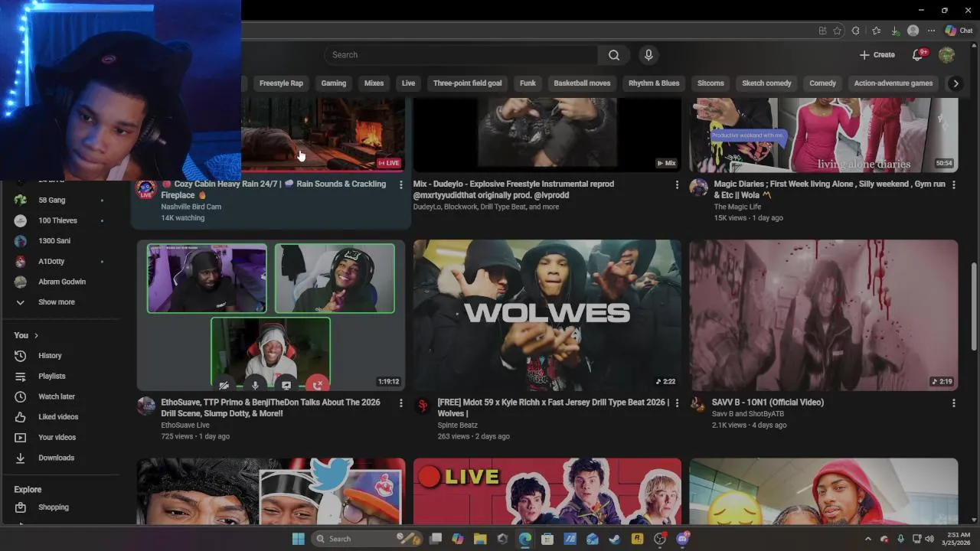Open the favorites list icon
This screenshot has height=551, width=980.
(x=876, y=31)
